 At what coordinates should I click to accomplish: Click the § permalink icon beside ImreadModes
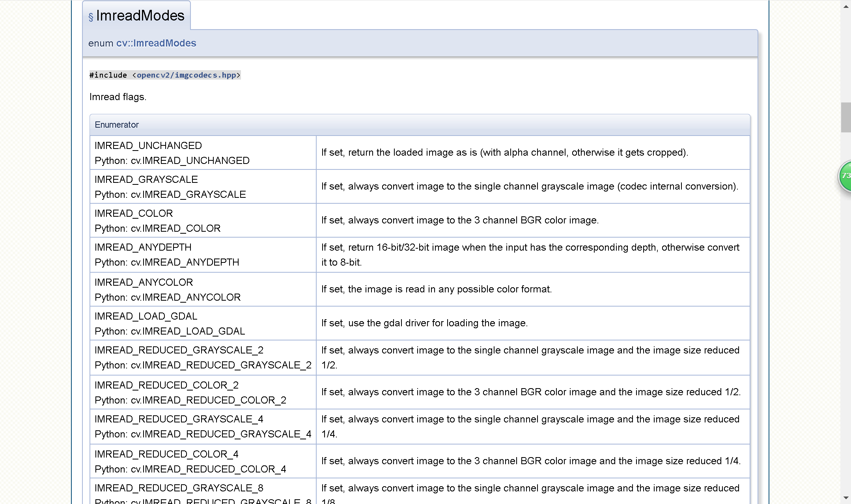tap(91, 17)
